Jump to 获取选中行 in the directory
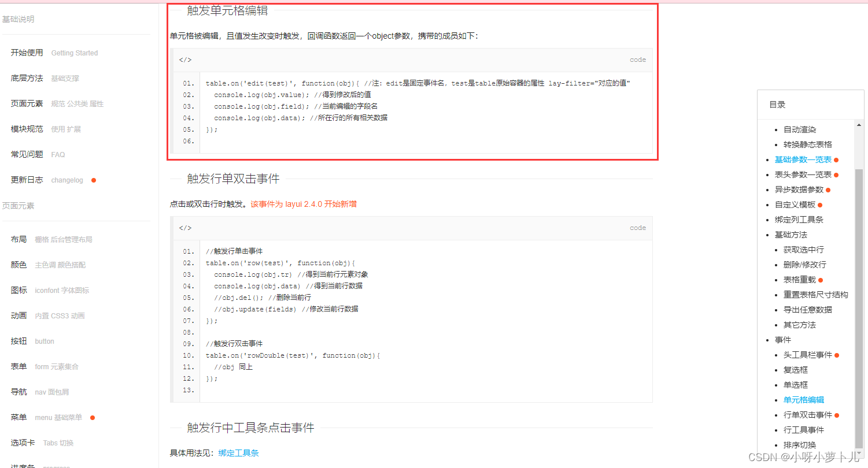 click(x=804, y=250)
